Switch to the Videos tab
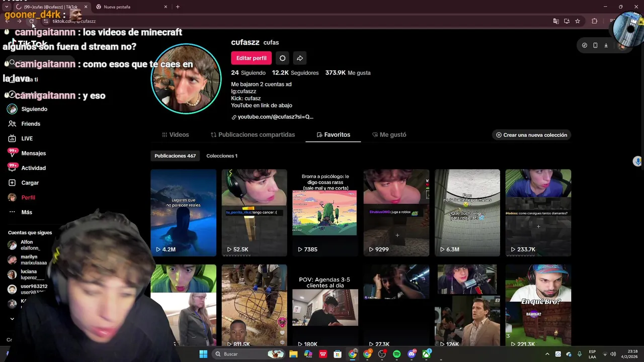644x362 pixels. coord(175,135)
